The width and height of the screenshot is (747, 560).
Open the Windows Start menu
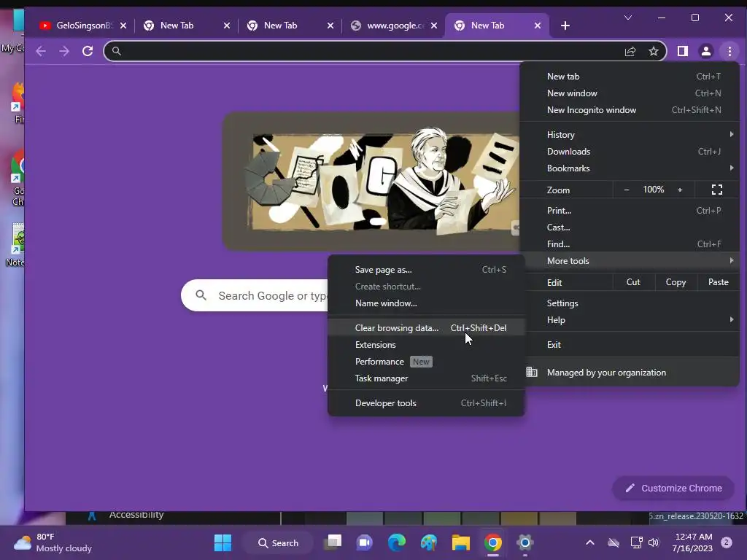[222, 542]
